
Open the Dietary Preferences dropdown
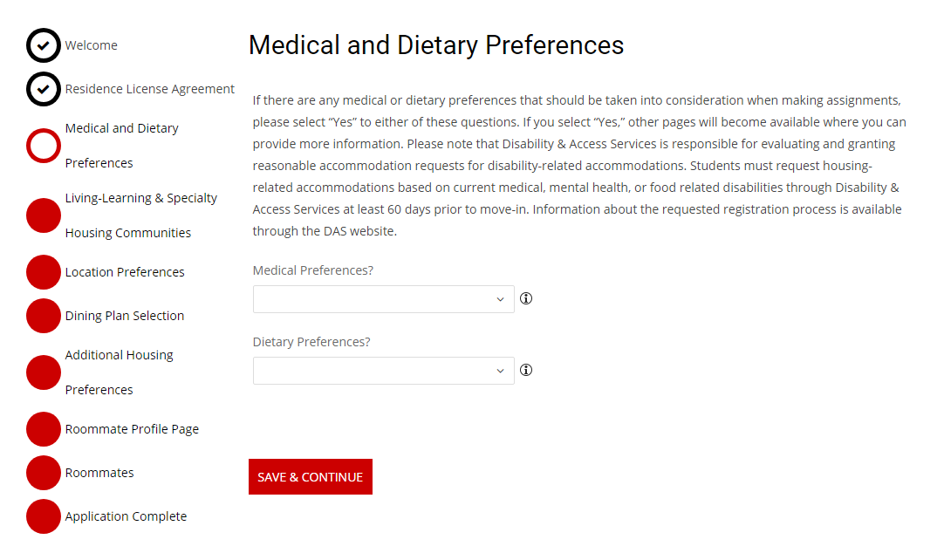click(383, 371)
